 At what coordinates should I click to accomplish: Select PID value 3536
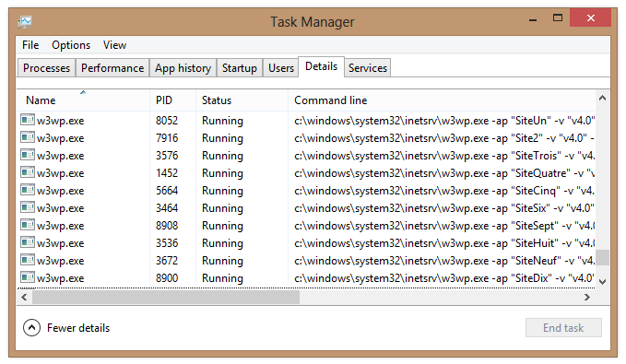[x=167, y=243]
